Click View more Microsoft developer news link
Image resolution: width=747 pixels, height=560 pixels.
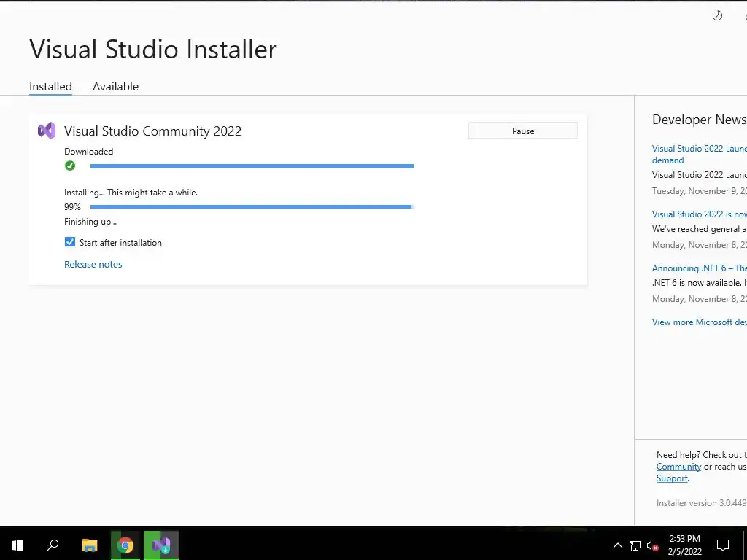click(x=699, y=322)
